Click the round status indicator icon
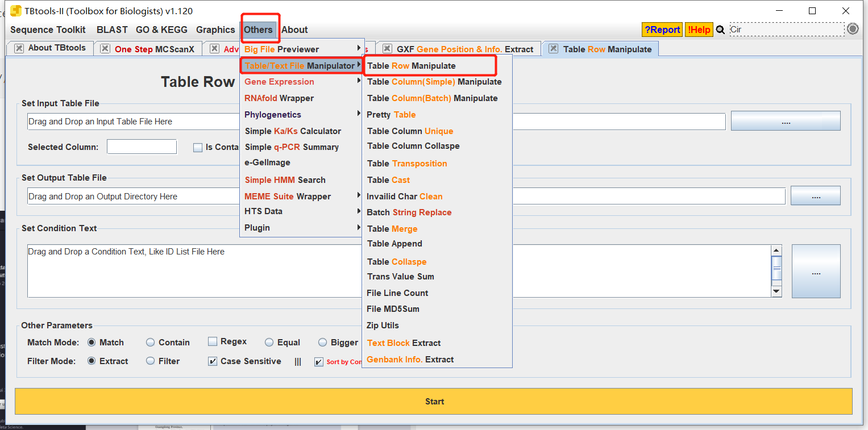Viewport: 868px width, 430px height. click(x=853, y=29)
